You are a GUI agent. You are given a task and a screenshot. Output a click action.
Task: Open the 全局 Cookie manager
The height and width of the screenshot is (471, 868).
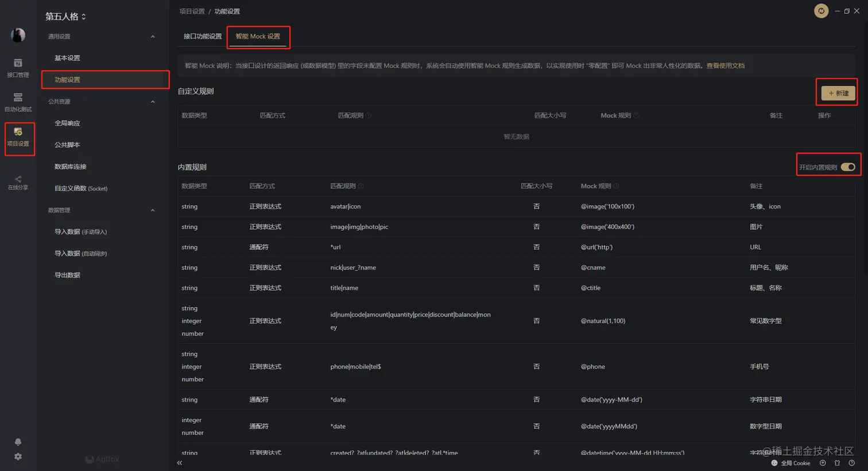[791, 463]
